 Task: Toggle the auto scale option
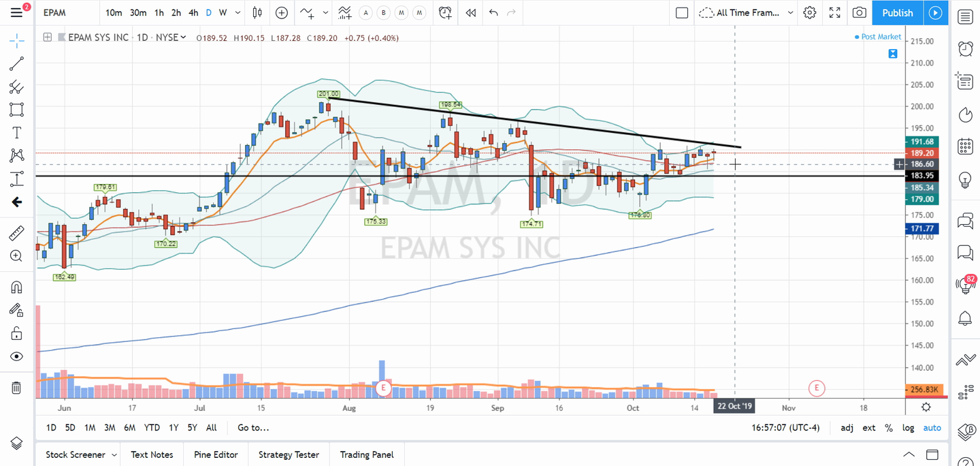[x=932, y=428]
